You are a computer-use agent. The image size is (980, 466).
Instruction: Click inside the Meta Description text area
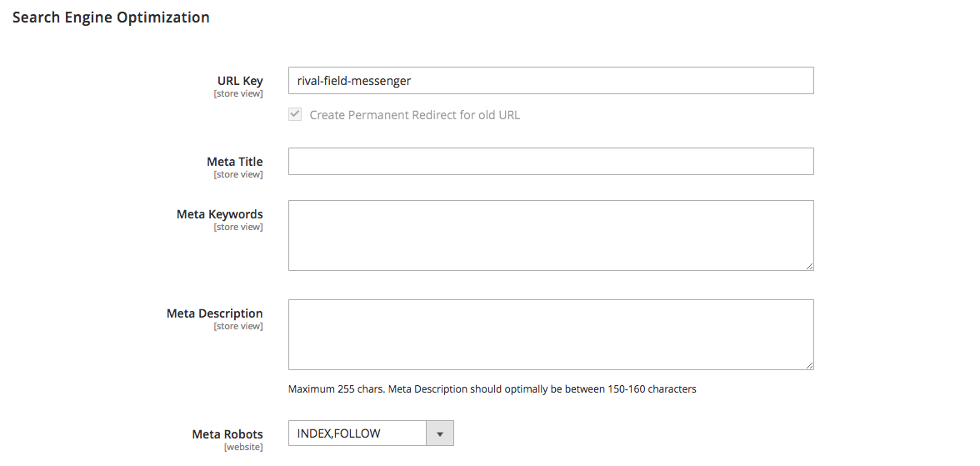click(551, 334)
